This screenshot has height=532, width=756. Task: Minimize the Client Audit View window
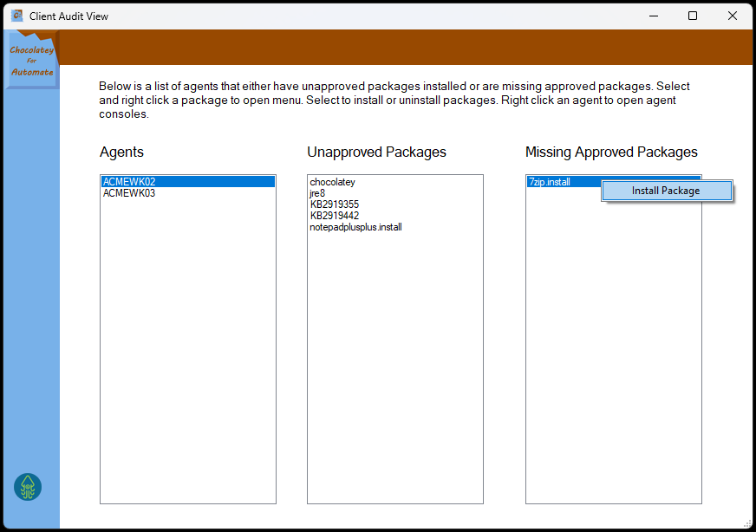coord(653,16)
